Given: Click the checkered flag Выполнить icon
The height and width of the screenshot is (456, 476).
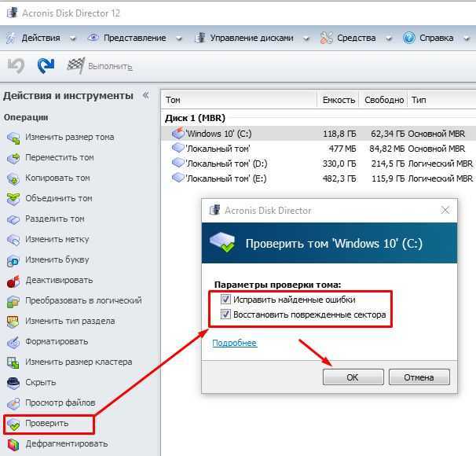Looking at the screenshot, I should [75, 65].
